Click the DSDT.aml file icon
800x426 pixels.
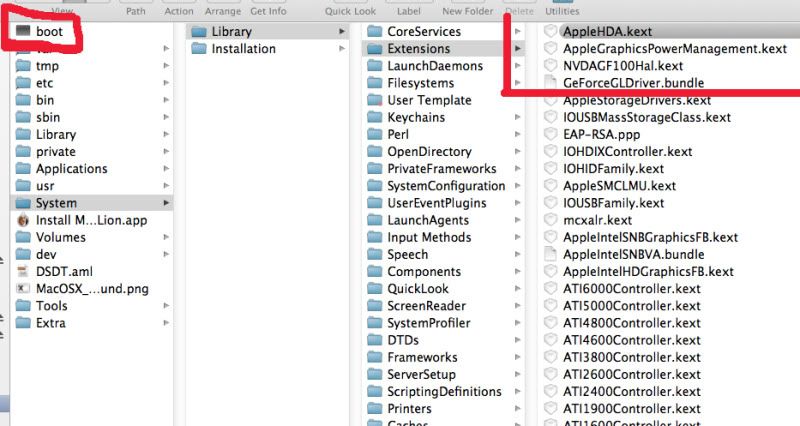(x=23, y=271)
